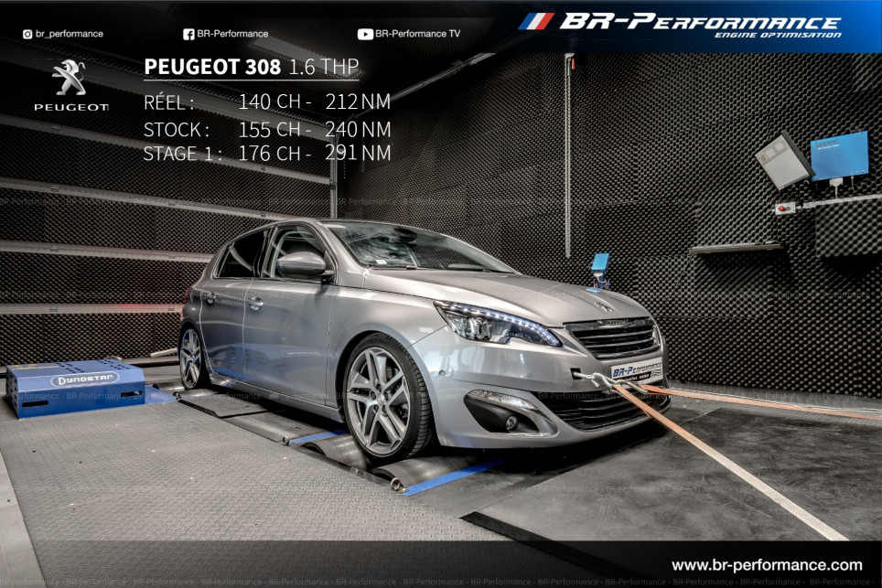
Task: Click the blue monitor mounted on the wall
Action: click(x=839, y=155)
